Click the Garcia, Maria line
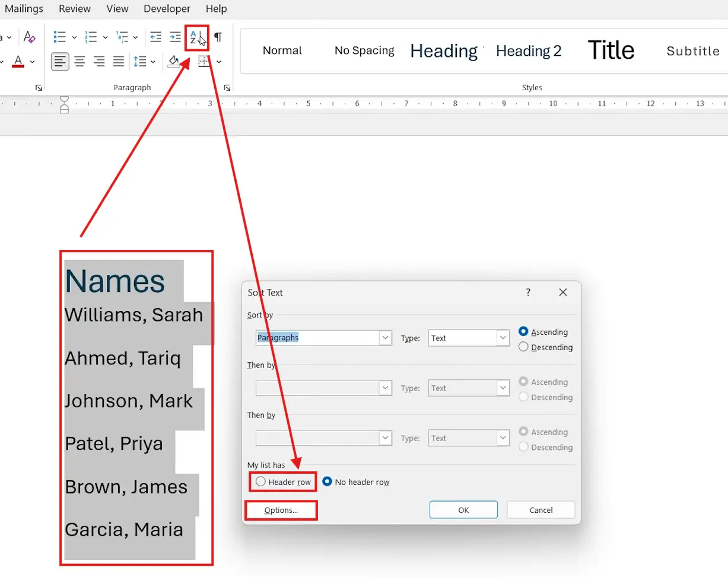The width and height of the screenshot is (728, 577). 124,529
